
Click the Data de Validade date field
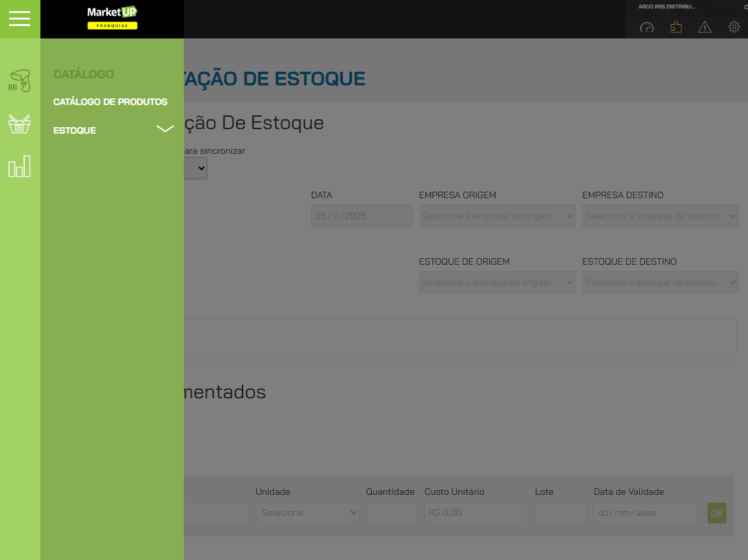point(645,512)
